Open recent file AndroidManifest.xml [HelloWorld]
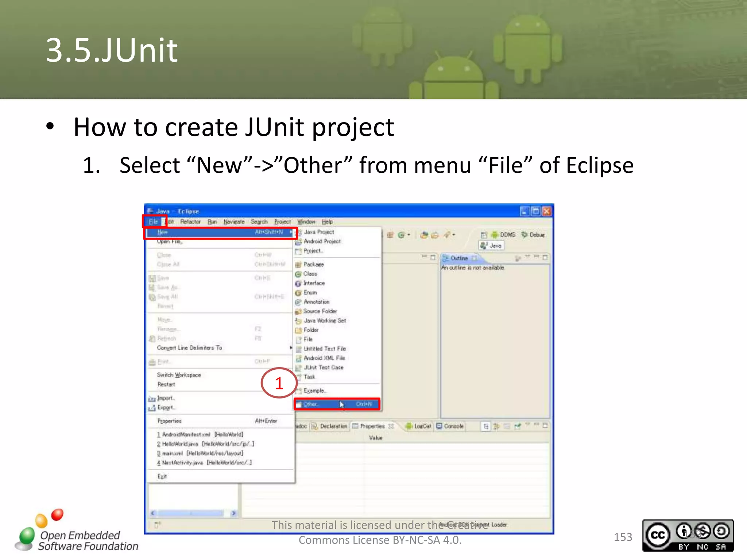Viewport: 747px width, 560px height. pyautogui.click(x=220, y=435)
